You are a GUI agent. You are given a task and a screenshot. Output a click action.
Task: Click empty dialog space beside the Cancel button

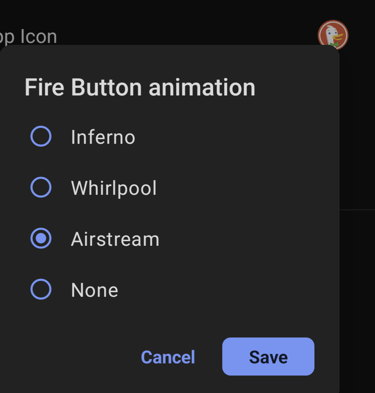(x=73, y=357)
